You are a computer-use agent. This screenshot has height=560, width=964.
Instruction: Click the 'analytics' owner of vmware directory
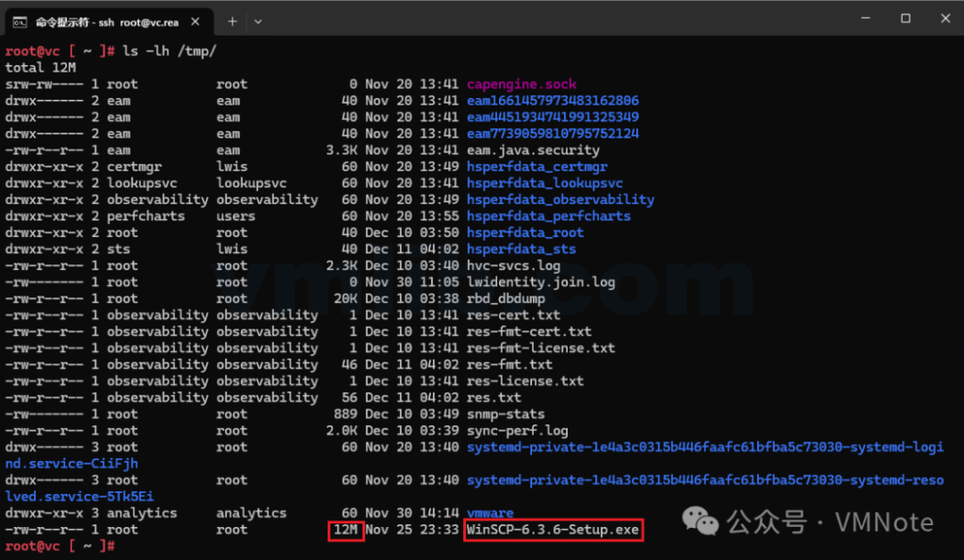pyautogui.click(x=142, y=513)
